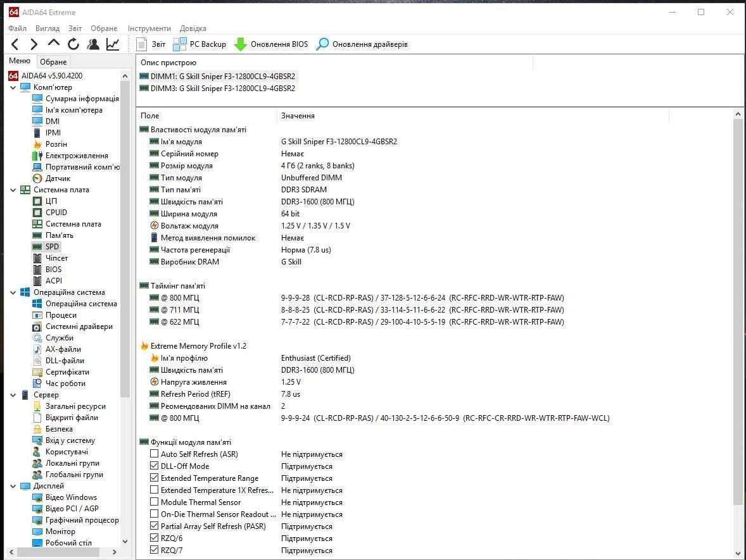Collapse the 'Системна плата' tree node
746x560 pixels.
(13, 190)
